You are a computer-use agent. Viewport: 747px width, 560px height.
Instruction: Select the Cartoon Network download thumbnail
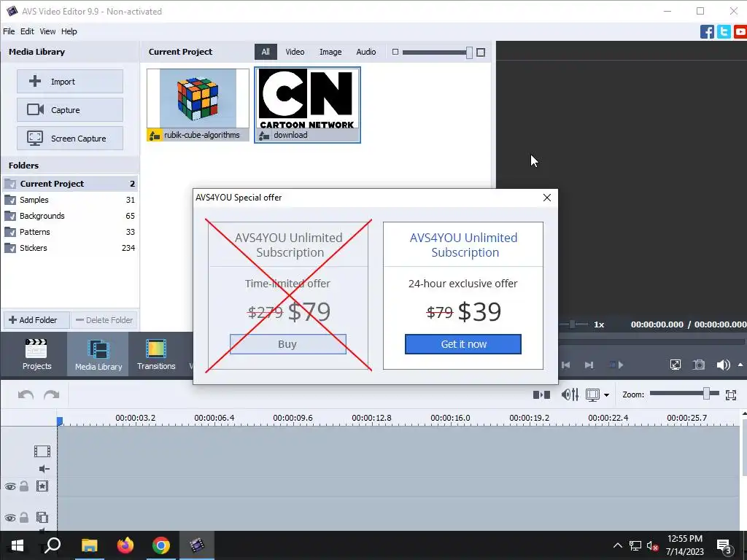pos(307,105)
